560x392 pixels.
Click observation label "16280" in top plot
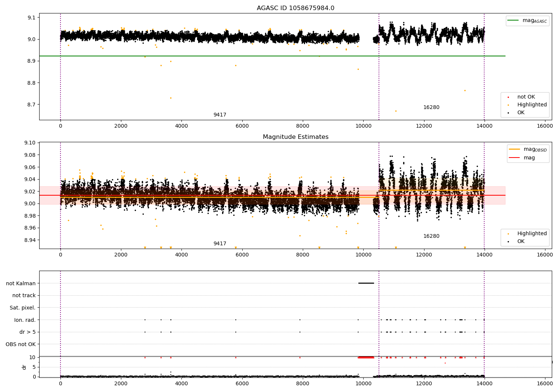coord(431,108)
